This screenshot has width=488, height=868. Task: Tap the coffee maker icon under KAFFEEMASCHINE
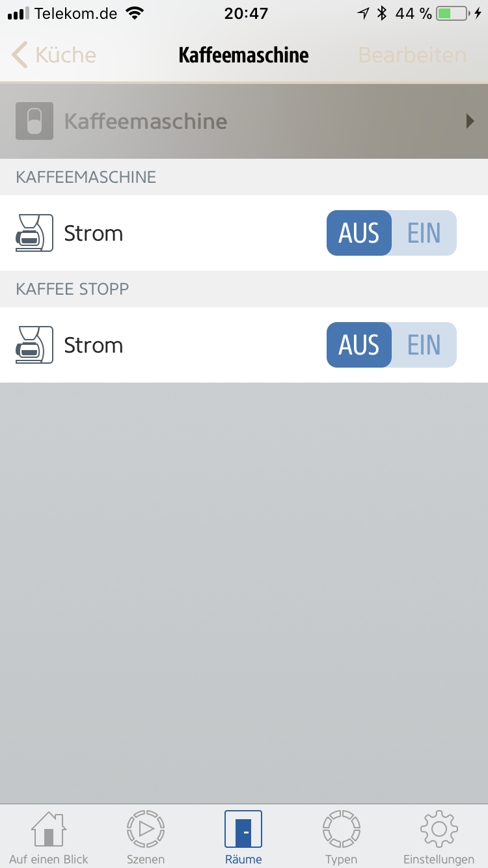coord(34,233)
